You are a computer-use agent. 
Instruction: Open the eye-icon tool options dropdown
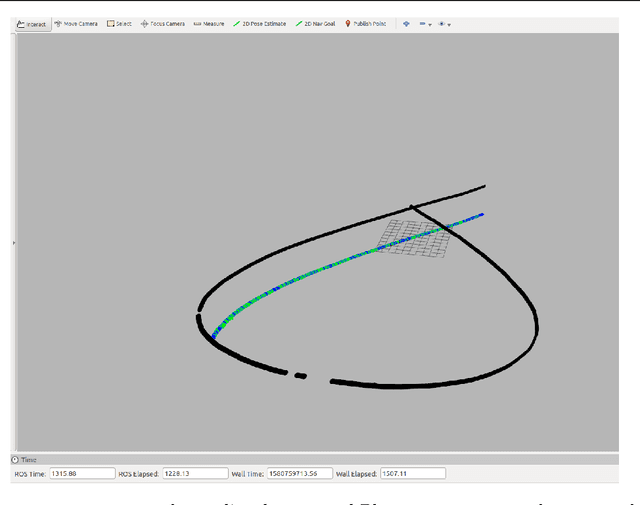coord(444,23)
